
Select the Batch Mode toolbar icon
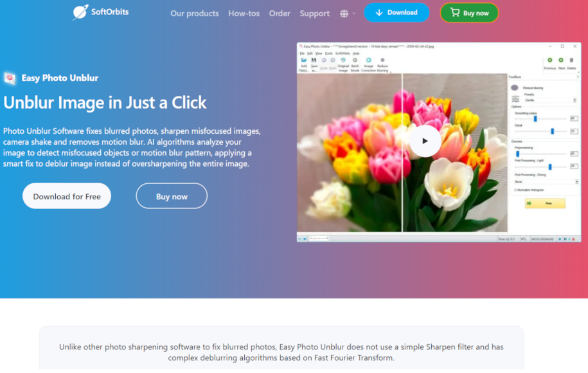point(355,60)
